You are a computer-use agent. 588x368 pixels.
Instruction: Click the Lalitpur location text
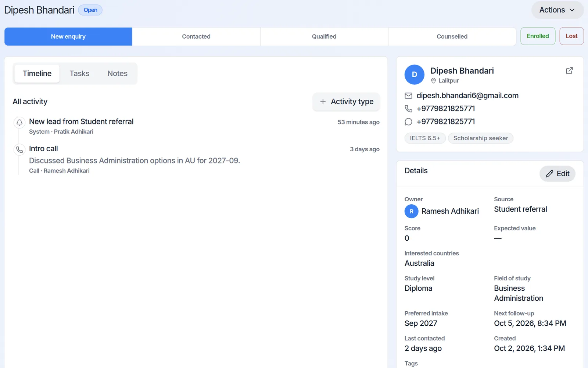448,81
